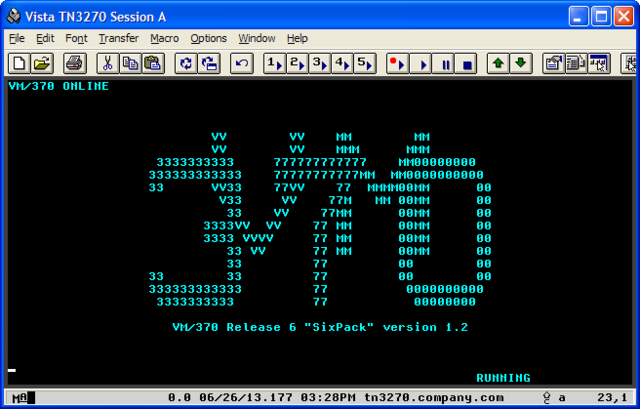Image resolution: width=640 pixels, height=409 pixels.
Task: Maximize the Vista TN3270 Session A window
Action: click(601, 17)
